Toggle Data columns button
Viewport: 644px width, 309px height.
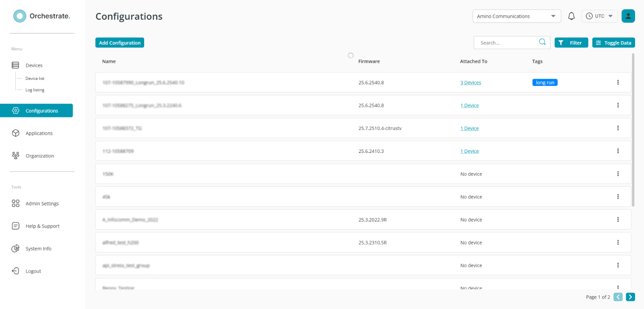(613, 43)
